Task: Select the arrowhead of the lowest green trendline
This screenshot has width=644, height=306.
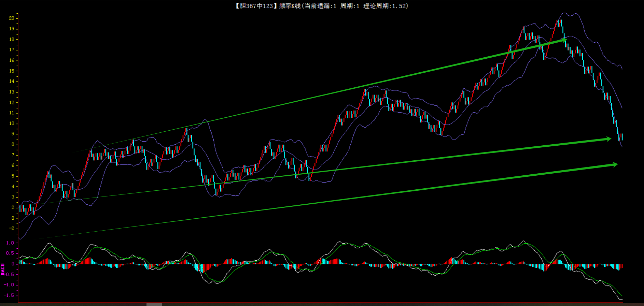Action: point(615,165)
